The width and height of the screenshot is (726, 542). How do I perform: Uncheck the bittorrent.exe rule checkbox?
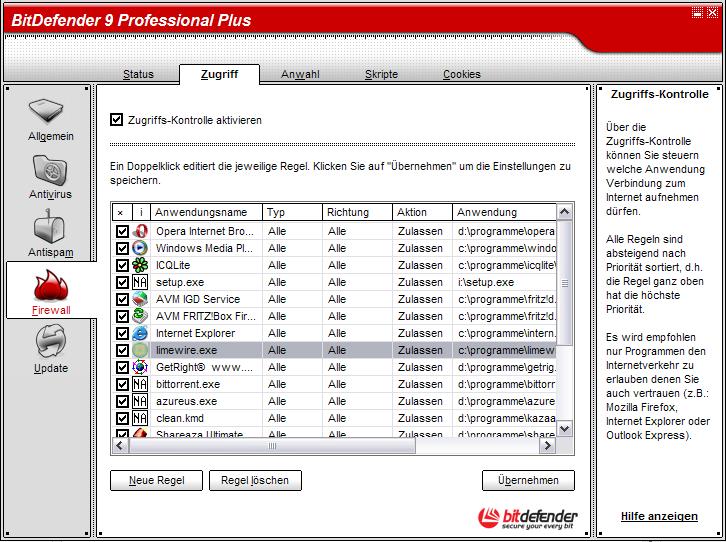pyautogui.click(x=122, y=385)
